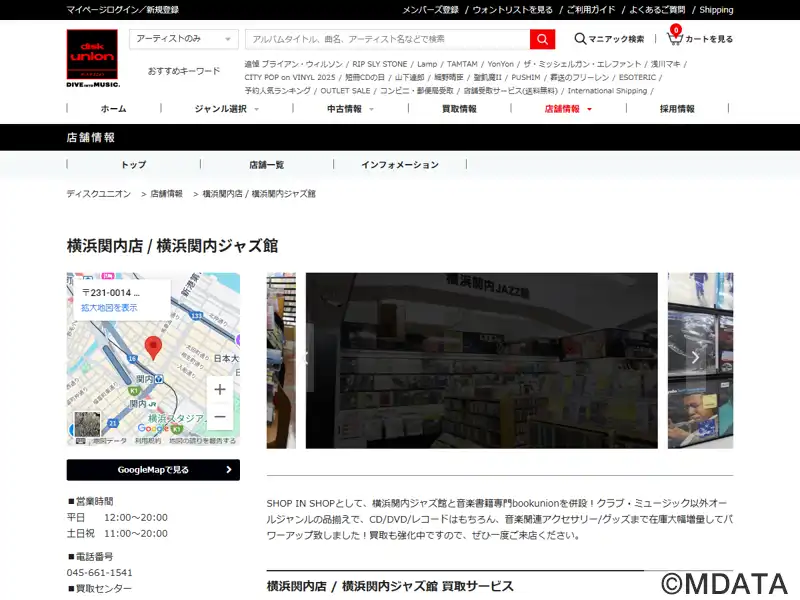
Task: Click the phone number 045-661-1541
Action: tap(99, 572)
